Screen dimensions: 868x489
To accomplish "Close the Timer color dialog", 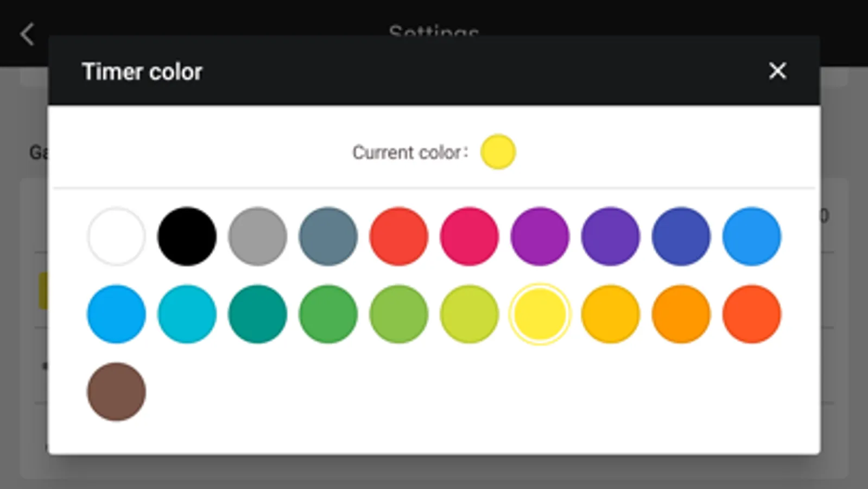I will (777, 71).
